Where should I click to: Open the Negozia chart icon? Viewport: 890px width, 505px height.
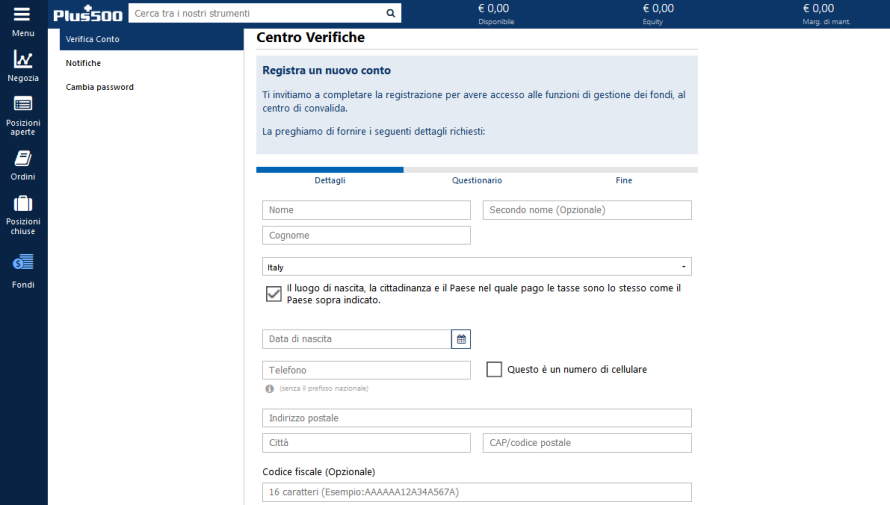[23, 60]
